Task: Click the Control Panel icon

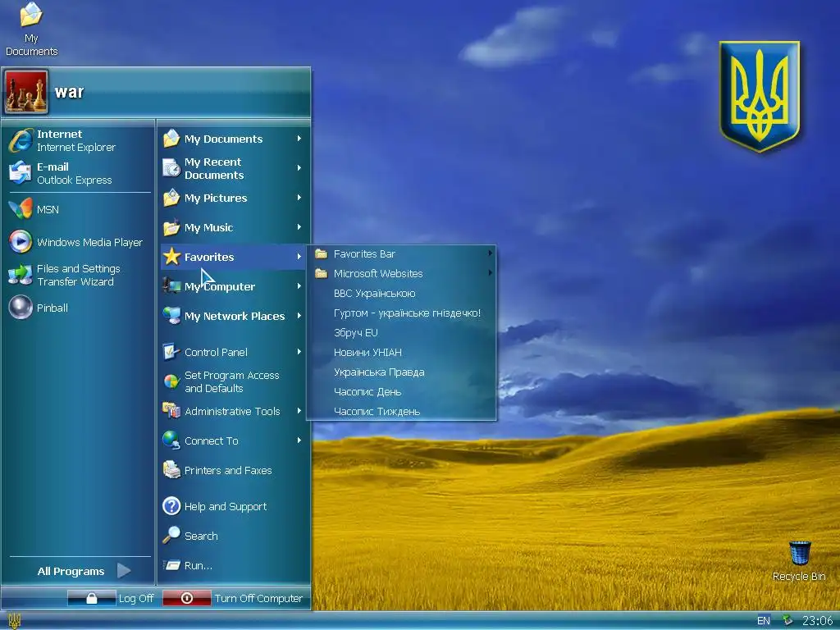Action: click(171, 352)
